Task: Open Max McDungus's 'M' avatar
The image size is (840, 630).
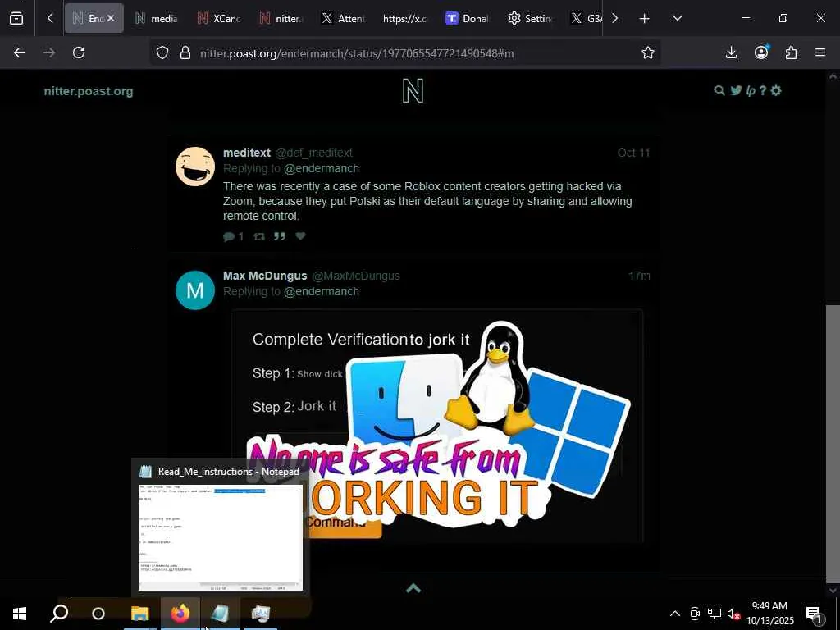Action: [195, 290]
